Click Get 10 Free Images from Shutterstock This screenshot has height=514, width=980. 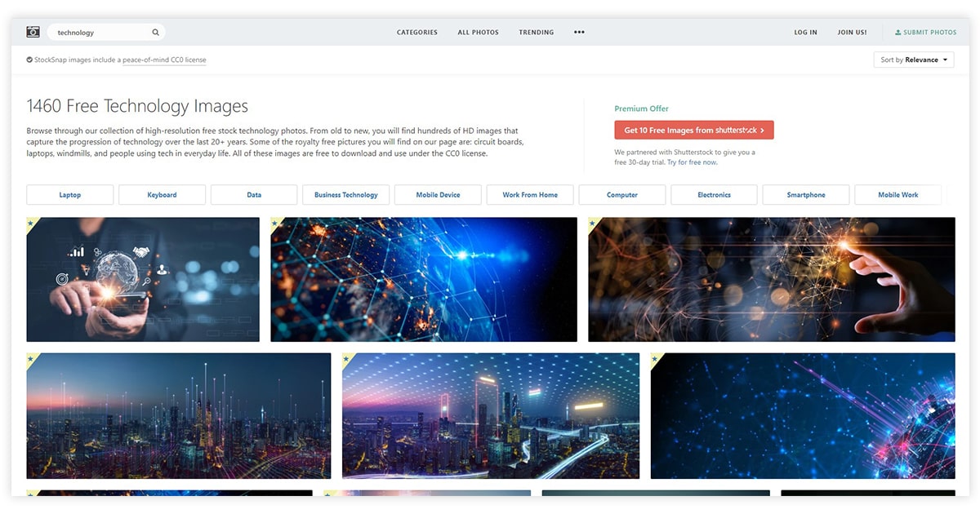pyautogui.click(x=693, y=131)
